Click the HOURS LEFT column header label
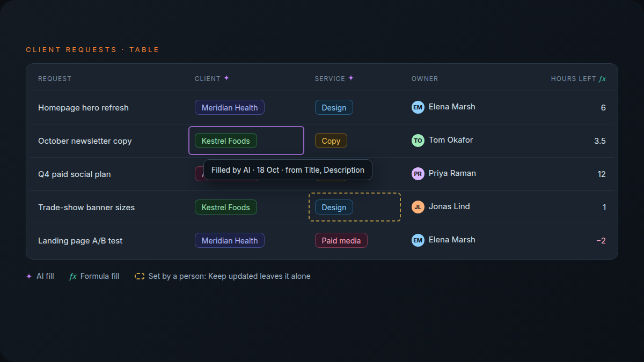 point(574,79)
